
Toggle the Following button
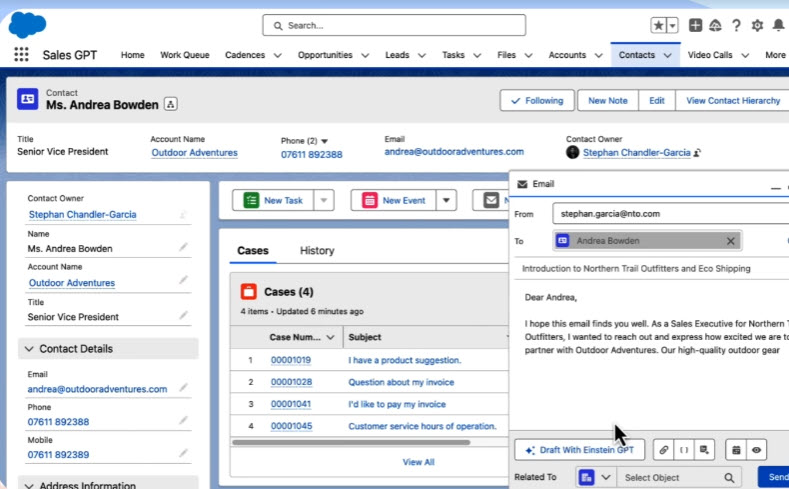coord(537,101)
